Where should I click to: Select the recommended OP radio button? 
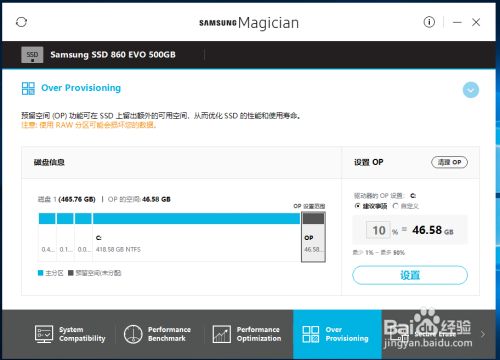[358, 206]
